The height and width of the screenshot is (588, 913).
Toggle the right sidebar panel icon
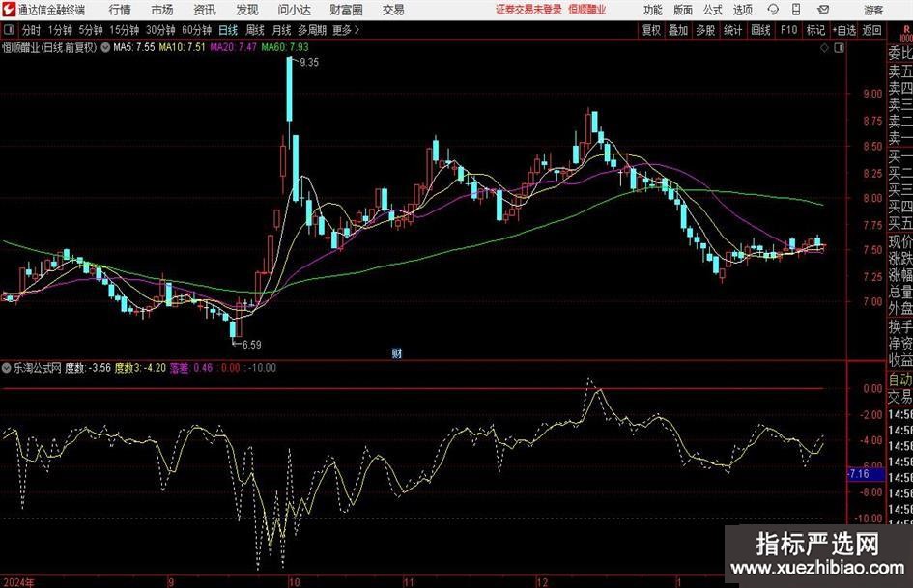(x=839, y=48)
